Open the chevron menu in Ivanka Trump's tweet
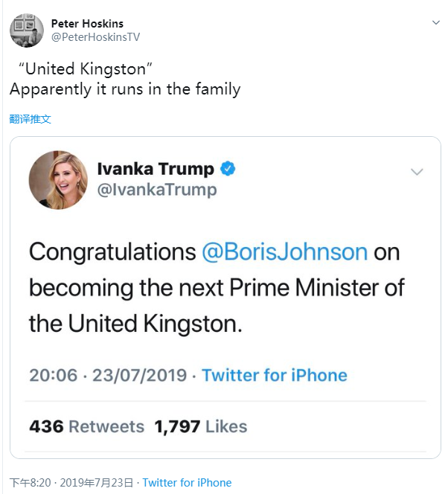 pos(417,172)
